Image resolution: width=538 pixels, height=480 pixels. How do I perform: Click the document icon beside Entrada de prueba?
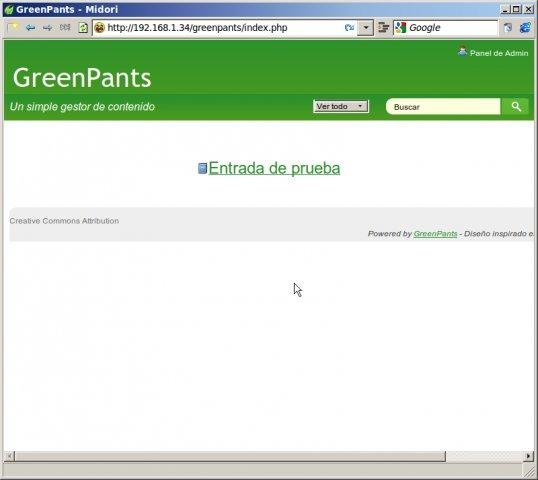pyautogui.click(x=202, y=168)
